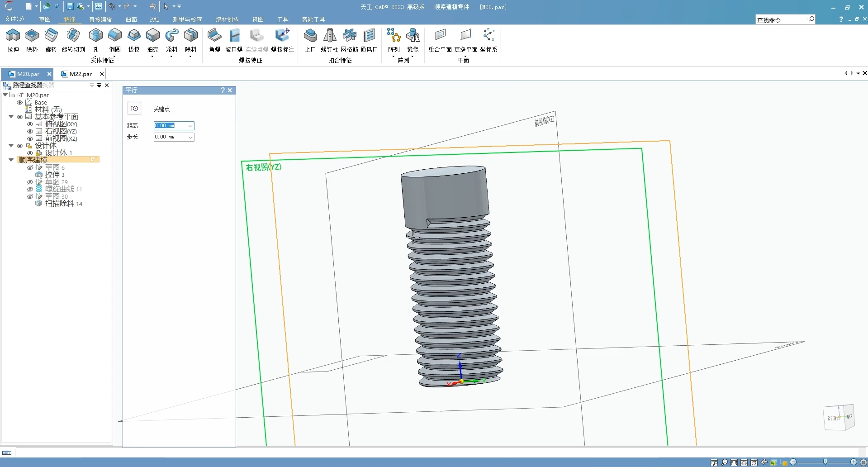Select the 角焊 fillet weld tool

point(215,40)
